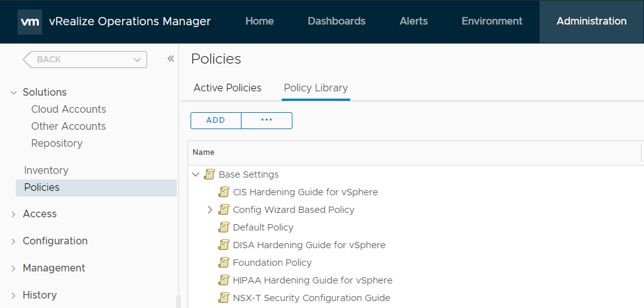644x308 pixels.
Task: Open Cloud Accounts in sidebar
Action: [x=69, y=110]
